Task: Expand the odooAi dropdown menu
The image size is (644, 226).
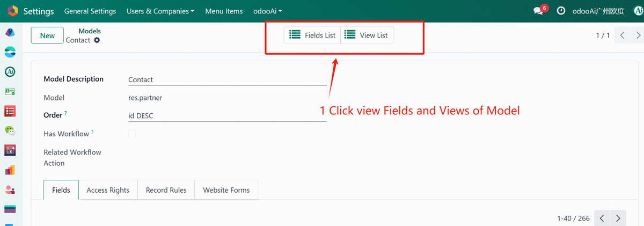Action: [267, 11]
